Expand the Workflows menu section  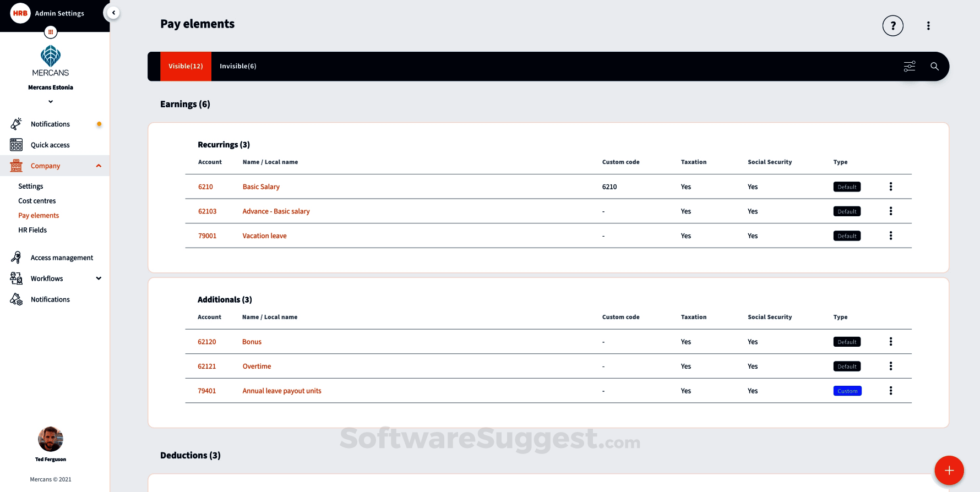99,278
